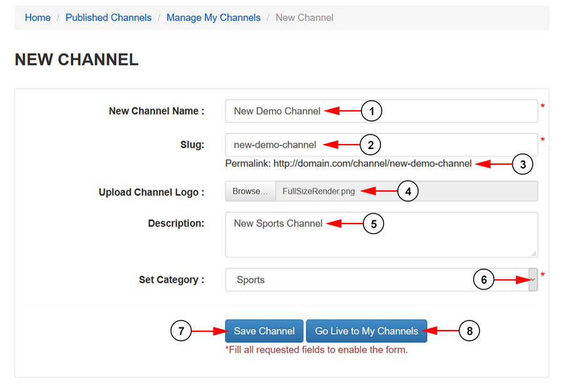Click annotation circle number 8

[469, 331]
